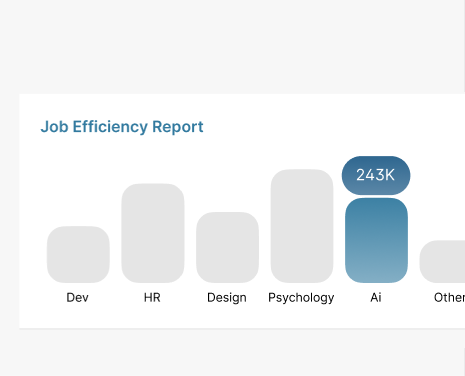The image size is (465, 376).
Task: Click the highlighted blue Ai bar
Action: 376,240
